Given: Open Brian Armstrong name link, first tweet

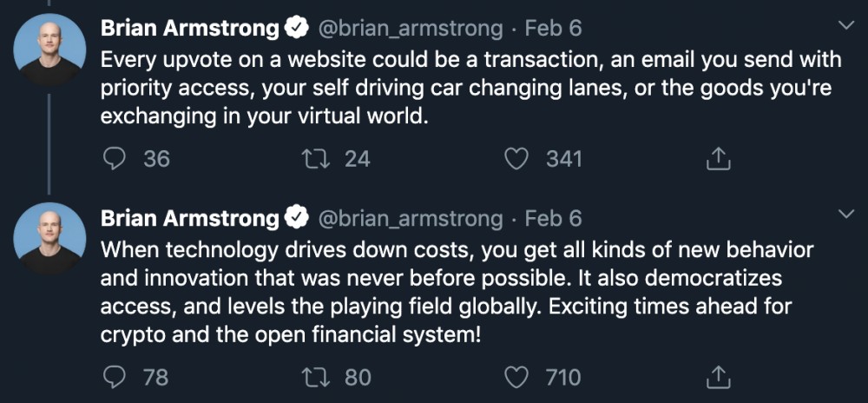Looking at the screenshot, I should click(190, 29).
